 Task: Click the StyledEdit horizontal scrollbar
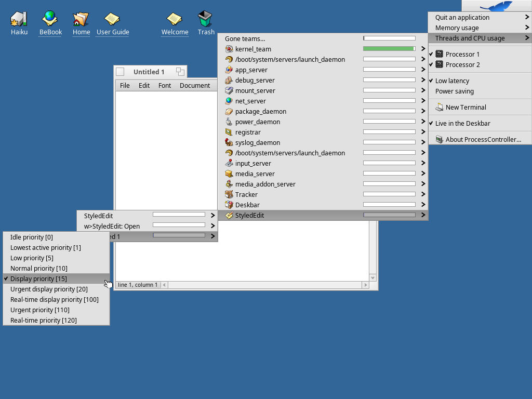[x=265, y=285]
